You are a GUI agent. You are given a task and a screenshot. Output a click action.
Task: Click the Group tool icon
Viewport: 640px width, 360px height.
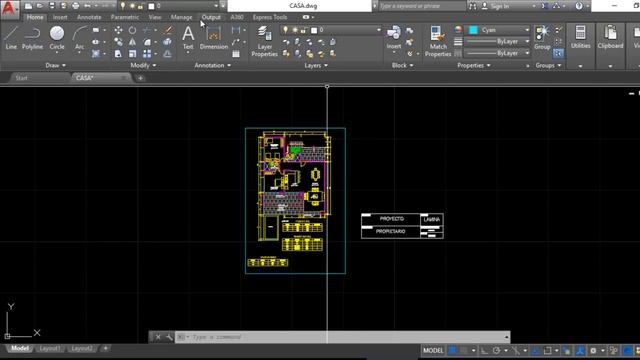coord(542,38)
